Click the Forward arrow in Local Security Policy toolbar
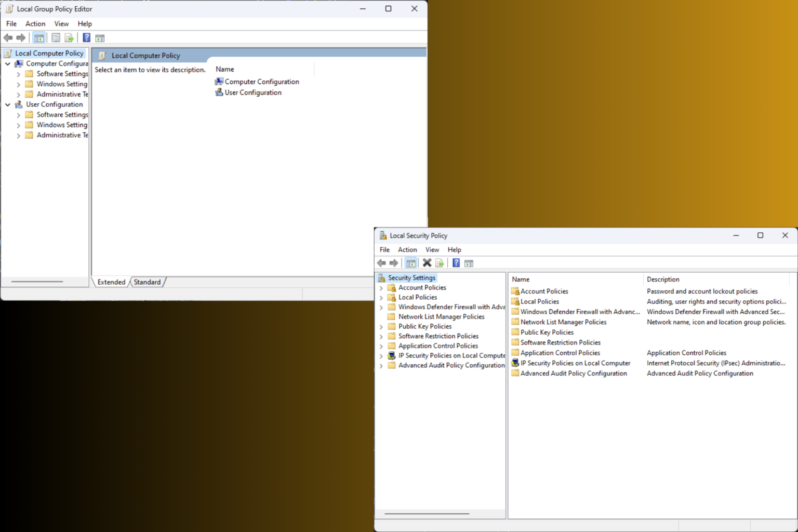This screenshot has width=798, height=532. tap(394, 263)
